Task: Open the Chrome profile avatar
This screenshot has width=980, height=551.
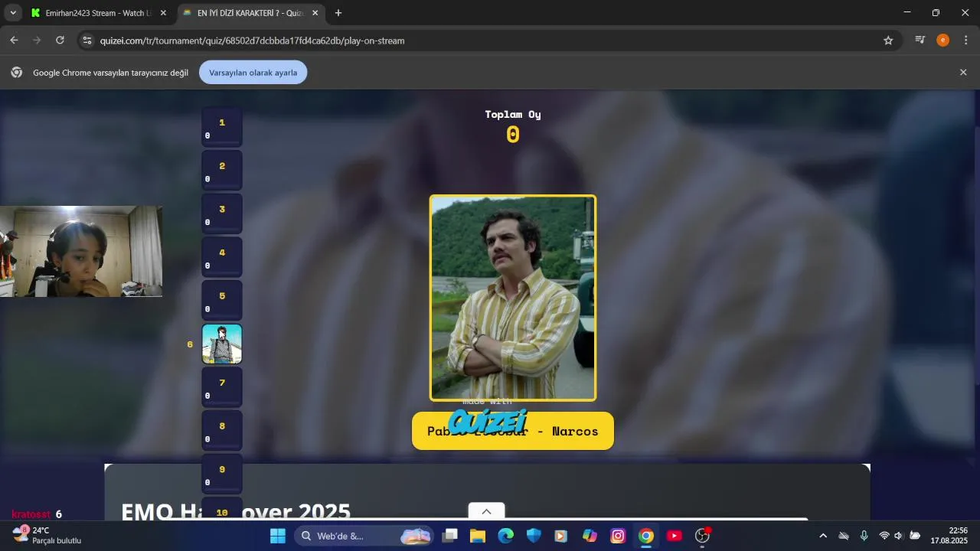Action: pos(942,41)
